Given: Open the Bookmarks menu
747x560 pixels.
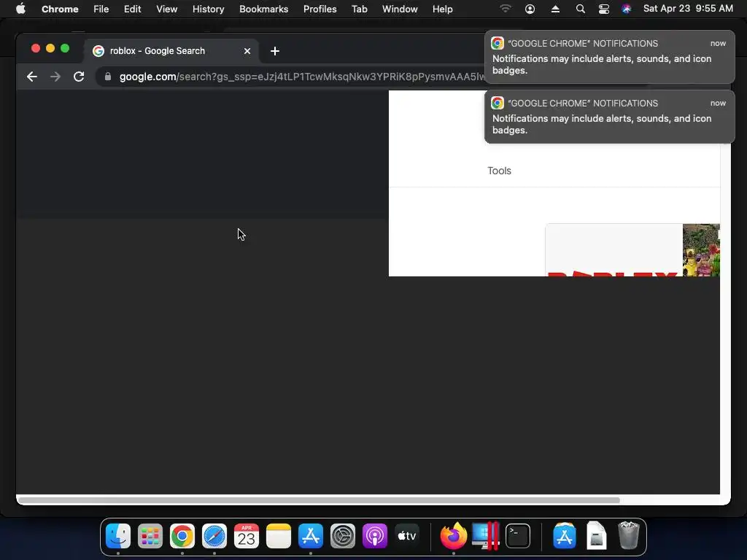Looking at the screenshot, I should [263, 9].
